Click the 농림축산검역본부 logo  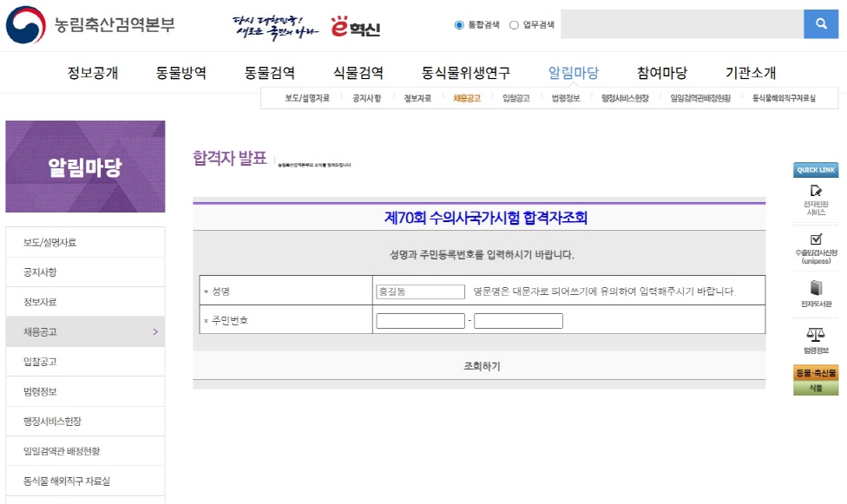tap(90, 25)
